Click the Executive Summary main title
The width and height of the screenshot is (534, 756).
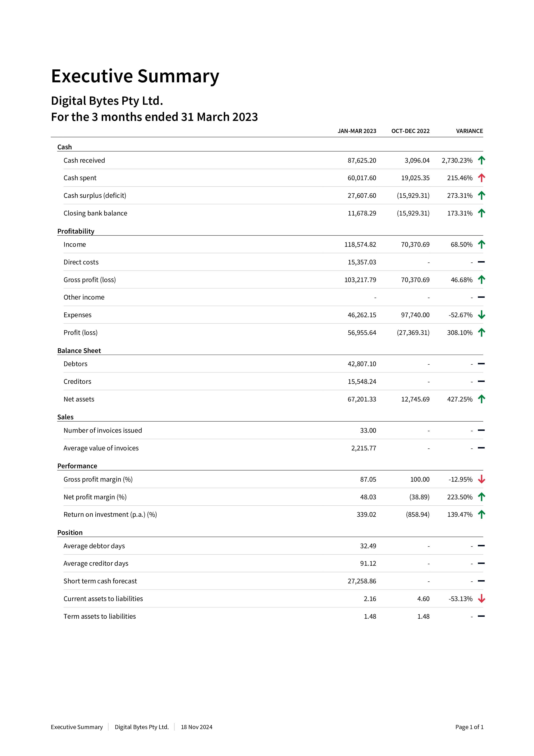point(135,76)
